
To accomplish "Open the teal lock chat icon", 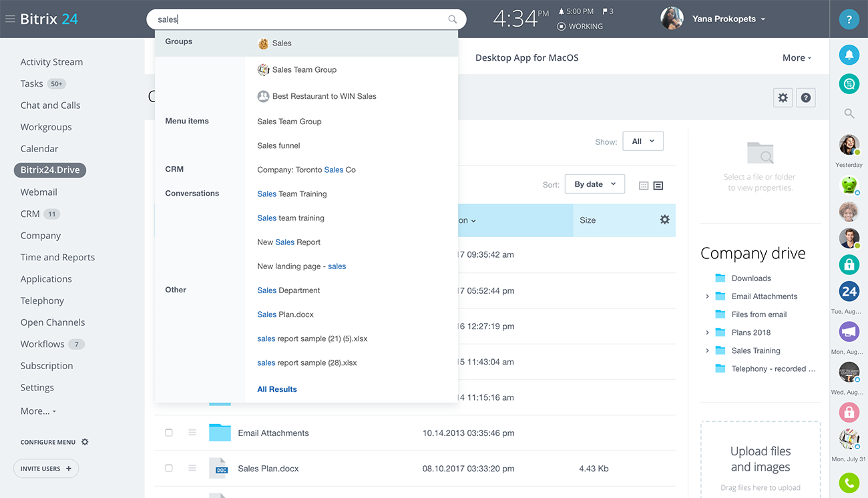I will [849, 264].
